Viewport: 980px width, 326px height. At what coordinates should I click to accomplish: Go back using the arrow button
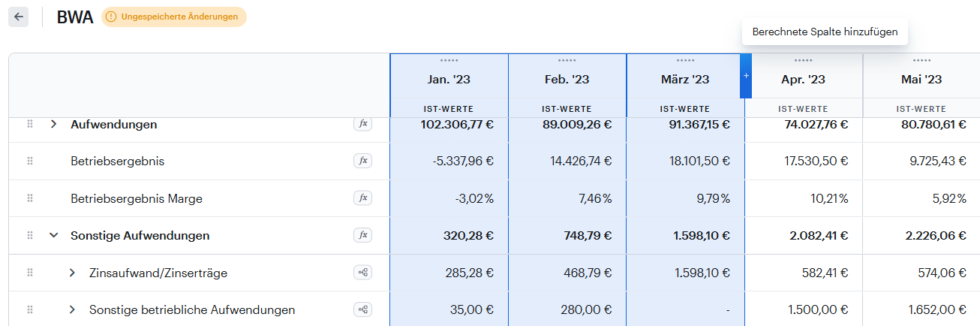pyautogui.click(x=19, y=17)
